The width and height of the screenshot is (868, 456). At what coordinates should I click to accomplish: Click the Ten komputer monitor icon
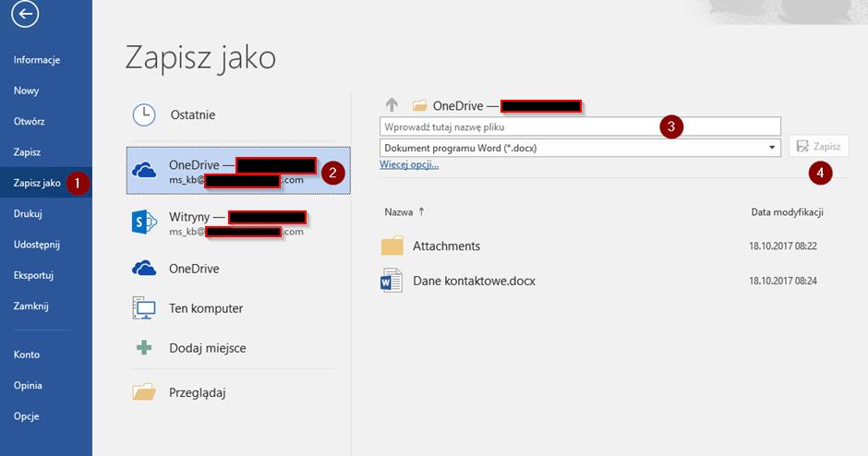click(144, 308)
